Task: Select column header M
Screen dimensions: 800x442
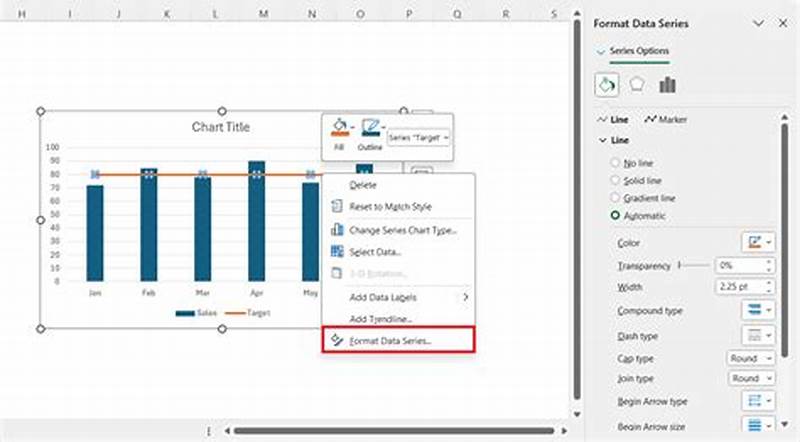Action: [263, 14]
